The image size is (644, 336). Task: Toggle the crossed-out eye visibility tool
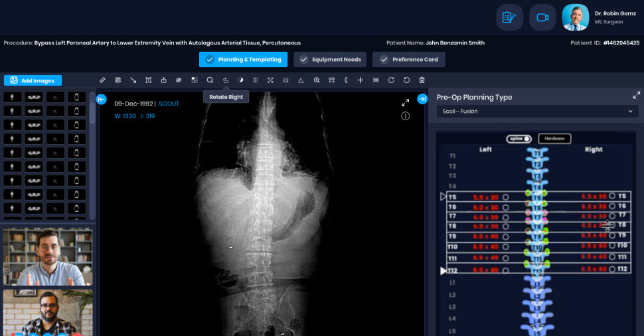pyautogui.click(x=179, y=80)
